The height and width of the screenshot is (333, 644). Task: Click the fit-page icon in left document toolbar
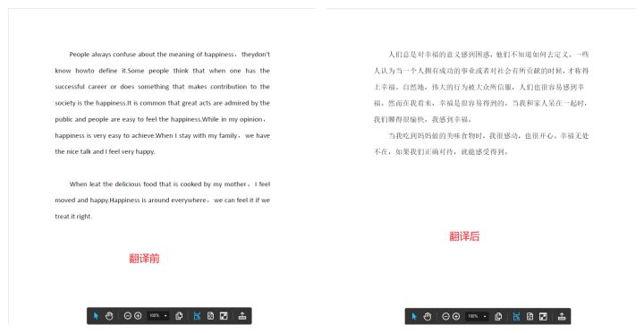(x=210, y=316)
